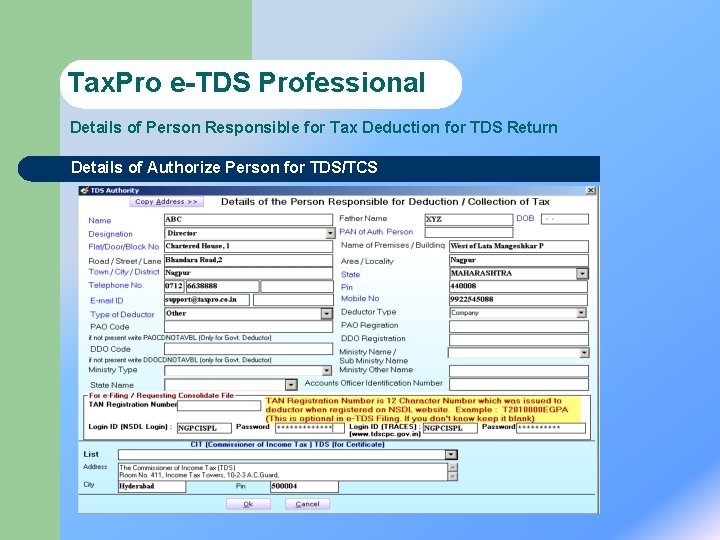The height and width of the screenshot is (540, 720).
Task: Click the DOB date field
Action: [x=564, y=219]
